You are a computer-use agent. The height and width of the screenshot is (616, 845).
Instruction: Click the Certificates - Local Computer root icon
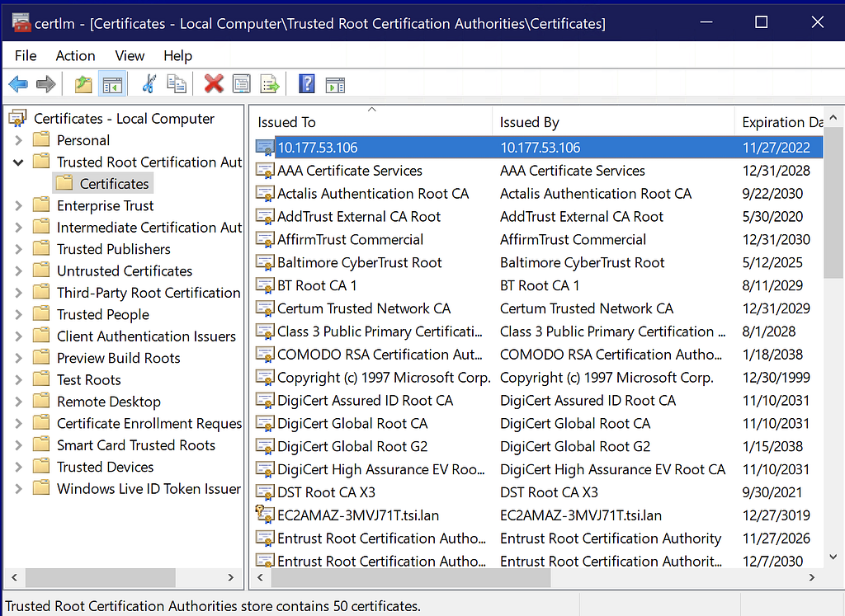tap(18, 118)
